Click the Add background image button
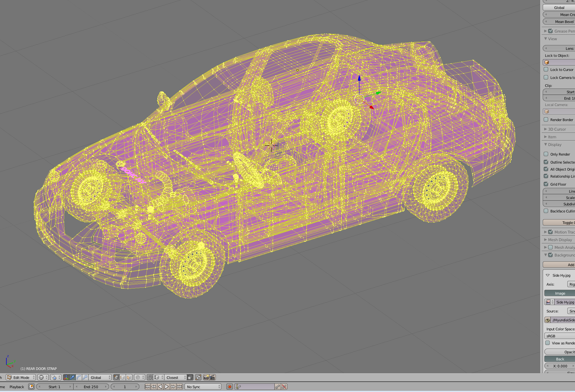 point(559,265)
